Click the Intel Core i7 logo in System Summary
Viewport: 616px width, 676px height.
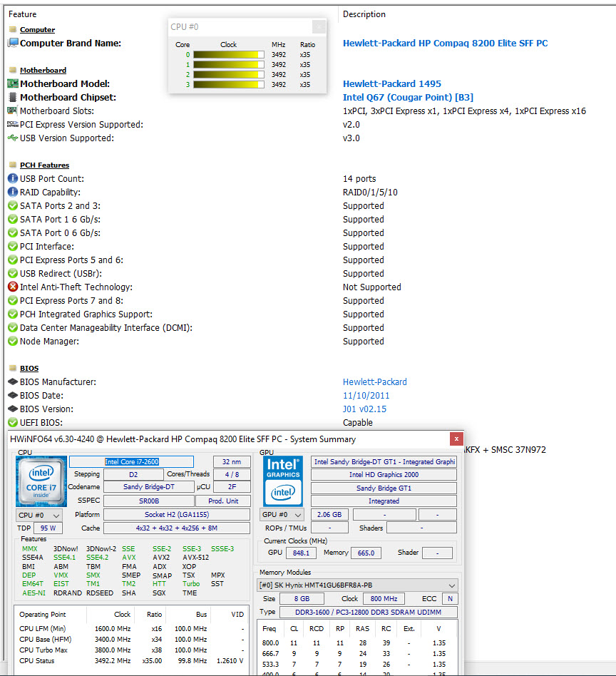click(41, 481)
